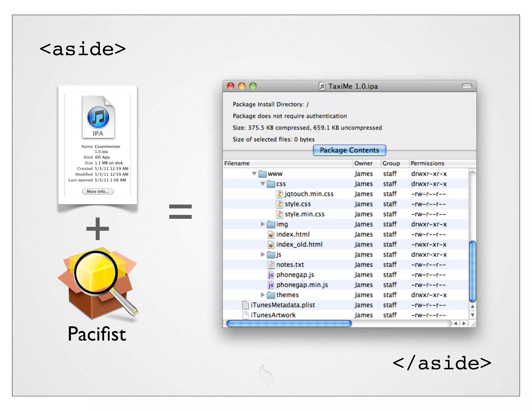Click the IPA file preview icon
The width and height of the screenshot is (532, 411).
coord(98,117)
